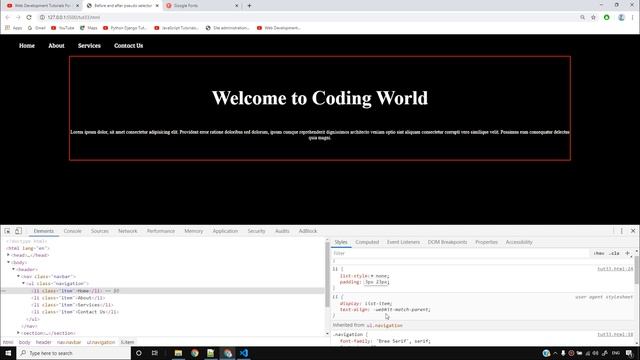Image resolution: width=640 pixels, height=360 pixels.
Task: Switch to Web Development Tutorials browser tab
Action: [x=41, y=6]
